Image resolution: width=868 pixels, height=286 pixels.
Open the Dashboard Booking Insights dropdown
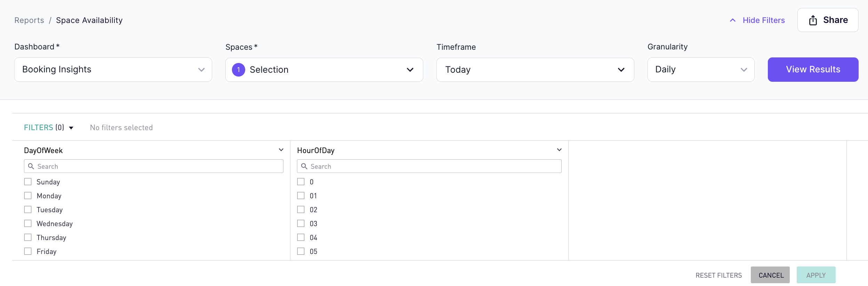[113, 70]
